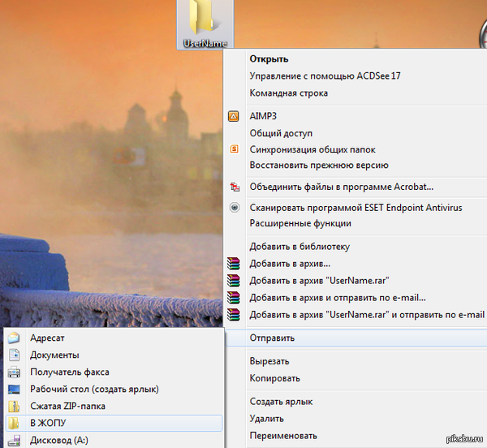Select Копировать from the context menu

(x=275, y=378)
